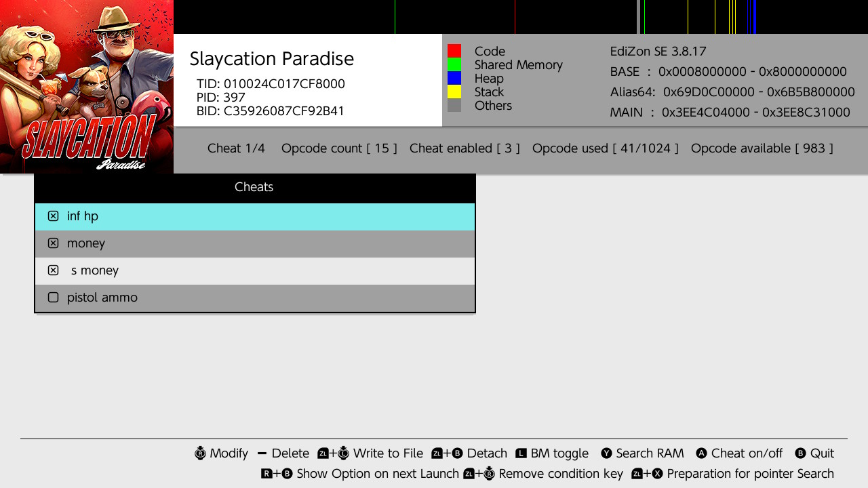
Task: Click the Cheat enabled [ 3 ] text
Action: [x=465, y=148]
